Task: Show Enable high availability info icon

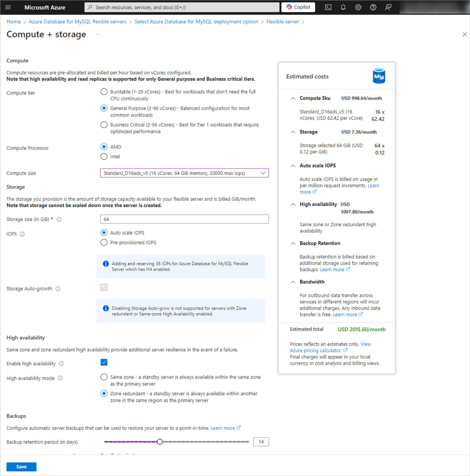Action: [61, 364]
